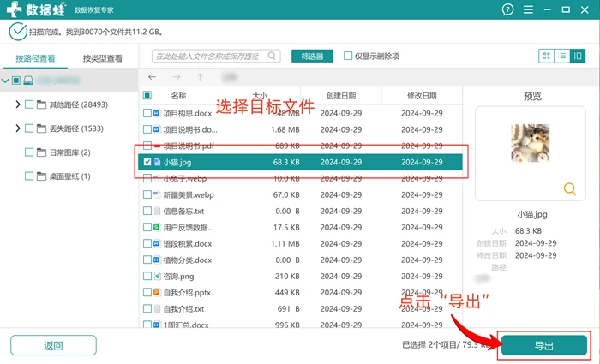
Task: Go back with the left arrow
Action: click(153, 77)
